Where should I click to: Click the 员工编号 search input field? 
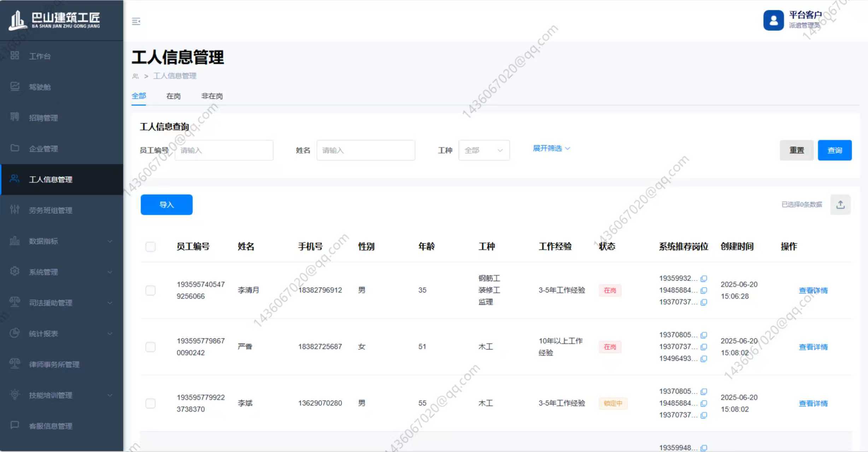(x=224, y=150)
